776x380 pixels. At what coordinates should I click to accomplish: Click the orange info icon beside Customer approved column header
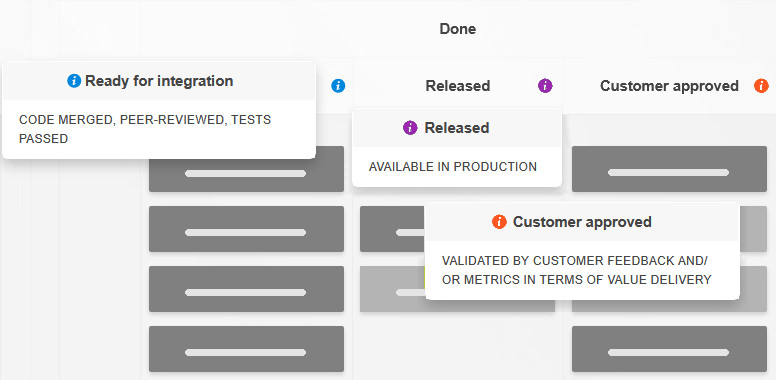(761, 86)
